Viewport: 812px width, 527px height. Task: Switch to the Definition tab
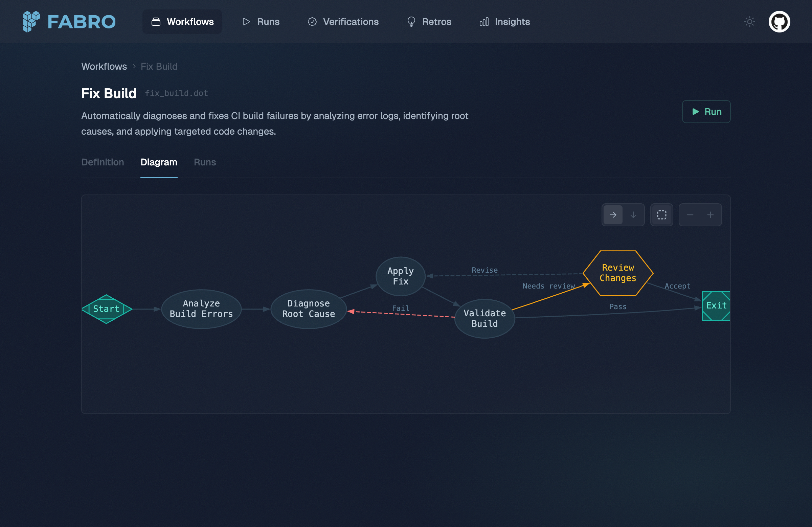coord(103,162)
